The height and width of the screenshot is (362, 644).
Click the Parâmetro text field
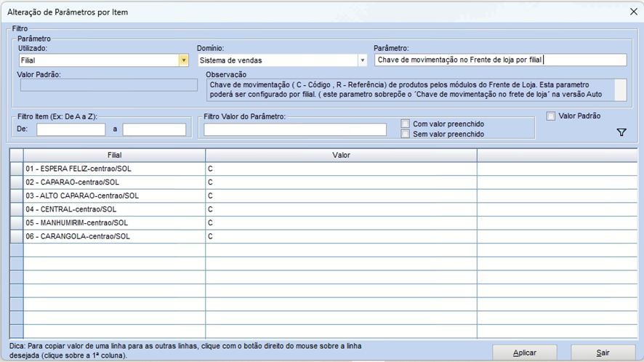point(500,60)
